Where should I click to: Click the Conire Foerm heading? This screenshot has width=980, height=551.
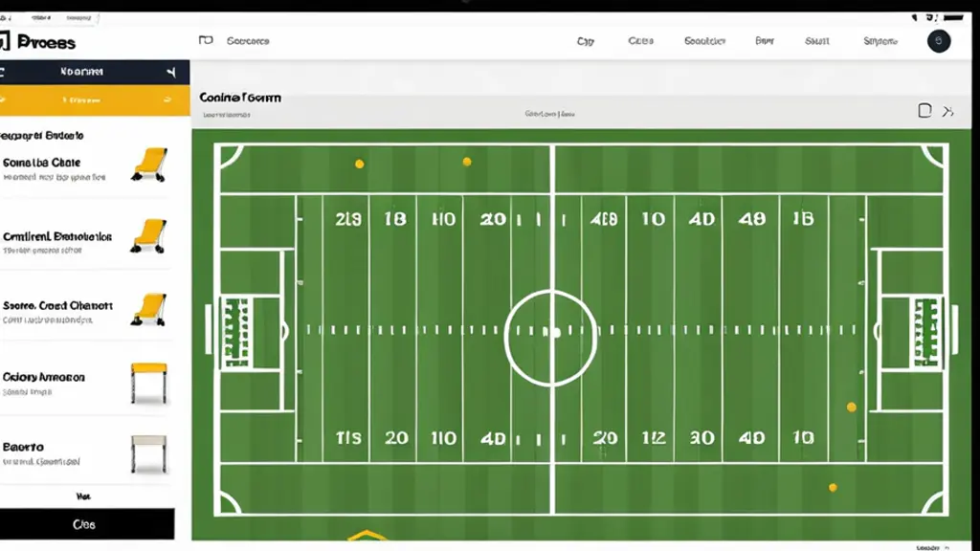tap(240, 98)
